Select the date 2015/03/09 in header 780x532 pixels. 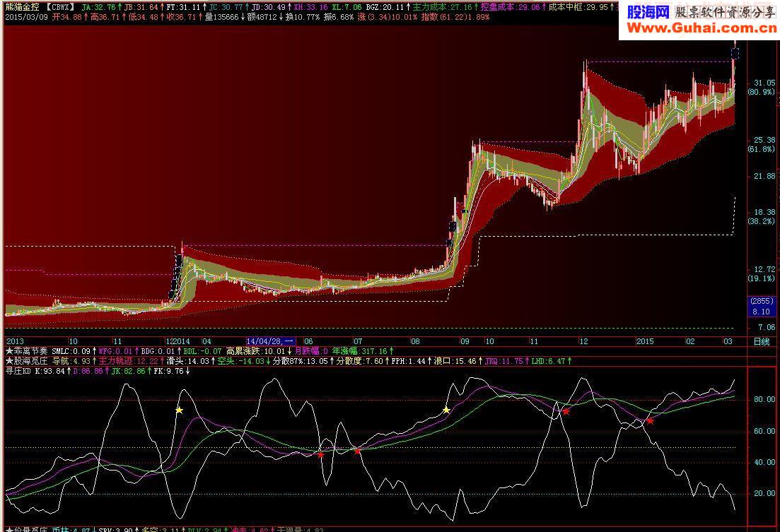(26, 17)
